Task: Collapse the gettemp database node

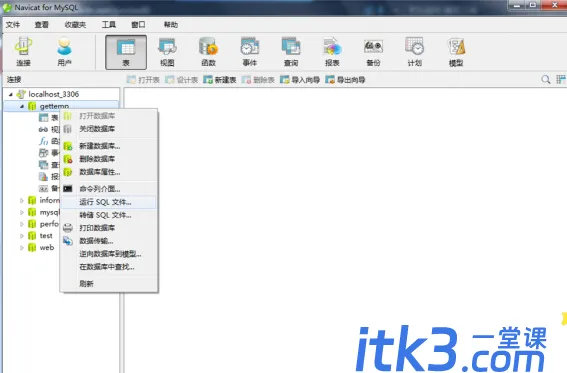Action: tap(22, 106)
